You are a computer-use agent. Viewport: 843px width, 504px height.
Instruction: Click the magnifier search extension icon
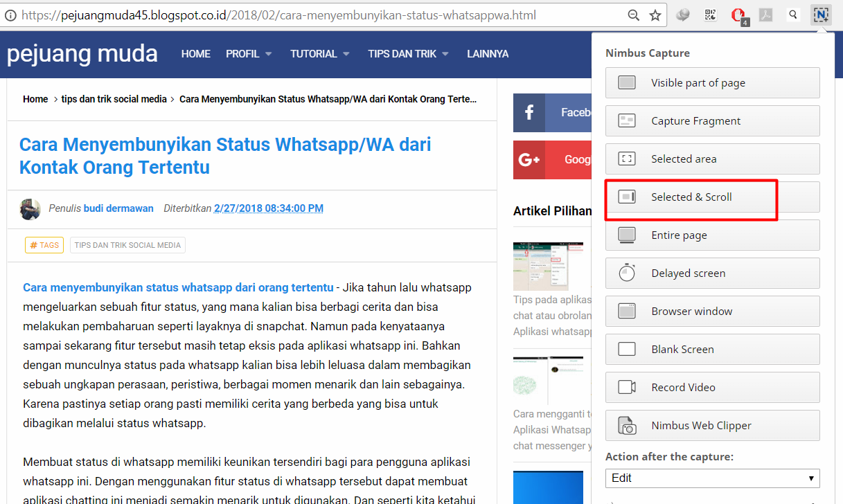[793, 15]
